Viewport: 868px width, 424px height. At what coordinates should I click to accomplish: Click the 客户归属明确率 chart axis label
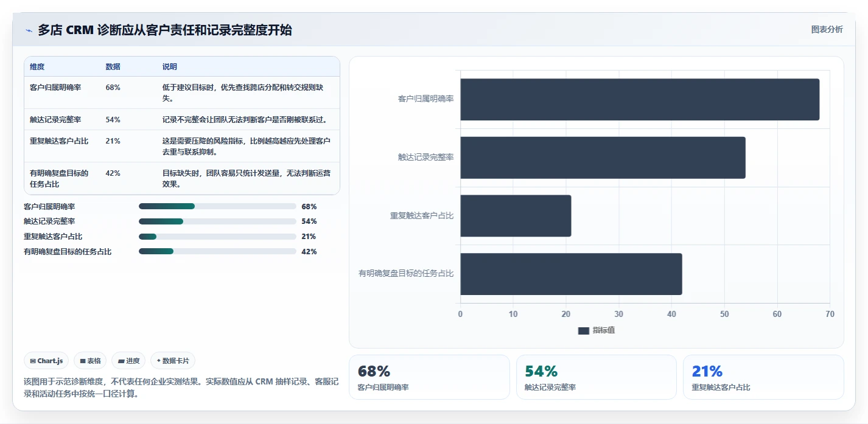[425, 99]
